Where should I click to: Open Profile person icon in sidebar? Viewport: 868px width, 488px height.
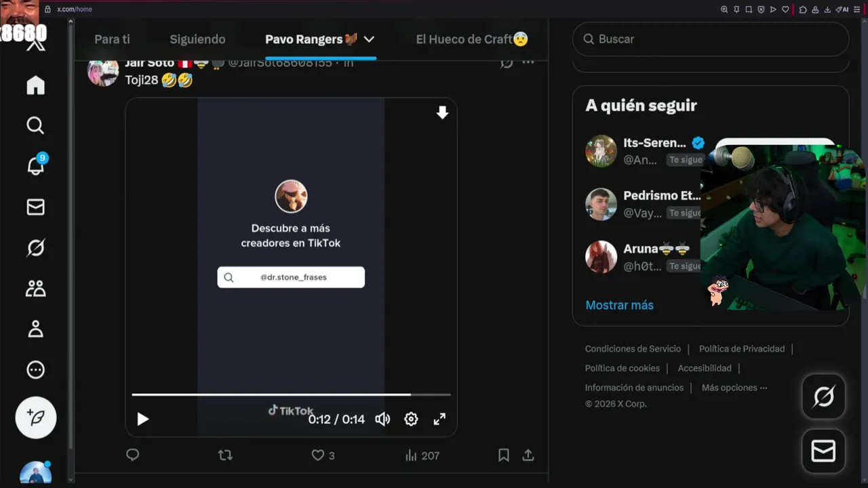tap(35, 329)
